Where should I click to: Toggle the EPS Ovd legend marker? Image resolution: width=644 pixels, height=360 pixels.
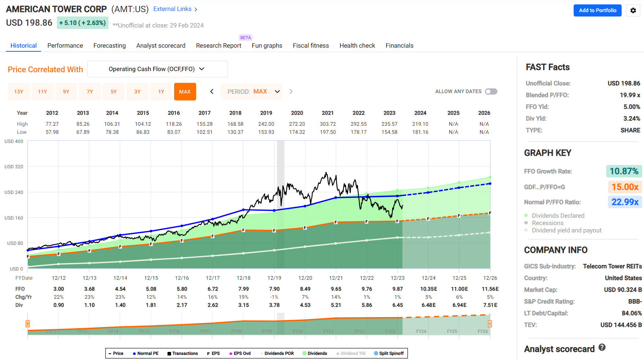pyautogui.click(x=230, y=353)
